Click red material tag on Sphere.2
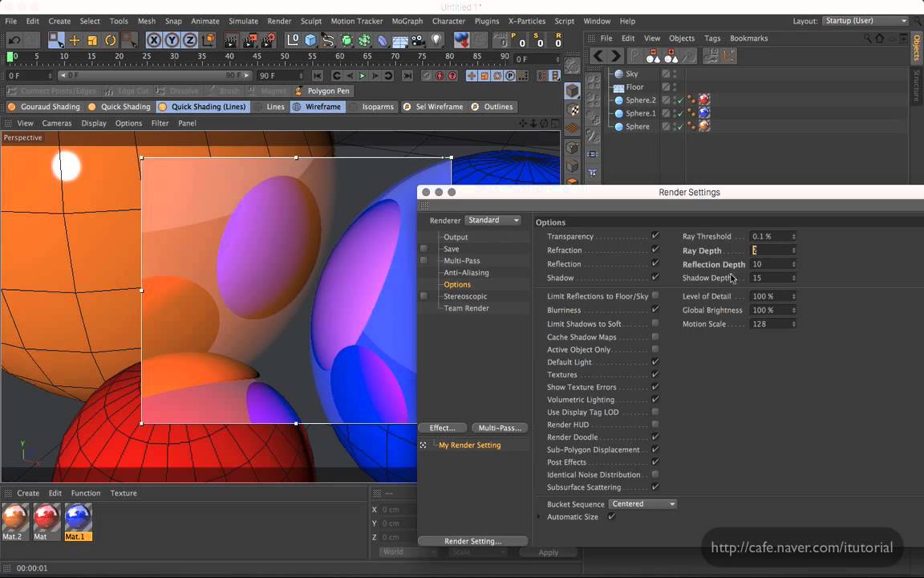Screen dimensions: 924x578 (704, 100)
